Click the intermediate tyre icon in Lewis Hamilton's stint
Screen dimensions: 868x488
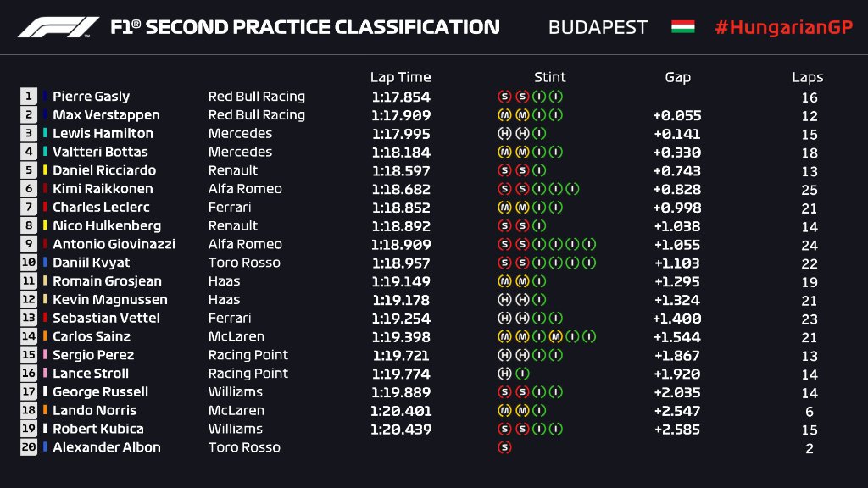pyautogui.click(x=540, y=134)
